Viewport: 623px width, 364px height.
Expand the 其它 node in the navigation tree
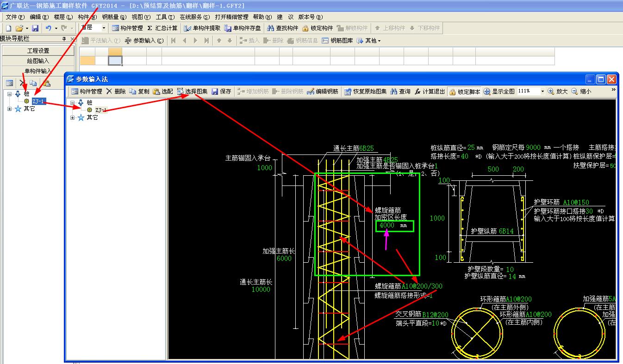10,109
